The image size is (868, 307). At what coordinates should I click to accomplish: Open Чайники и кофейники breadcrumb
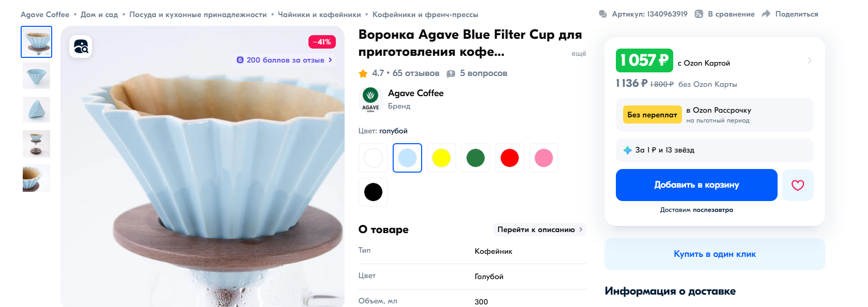click(319, 14)
